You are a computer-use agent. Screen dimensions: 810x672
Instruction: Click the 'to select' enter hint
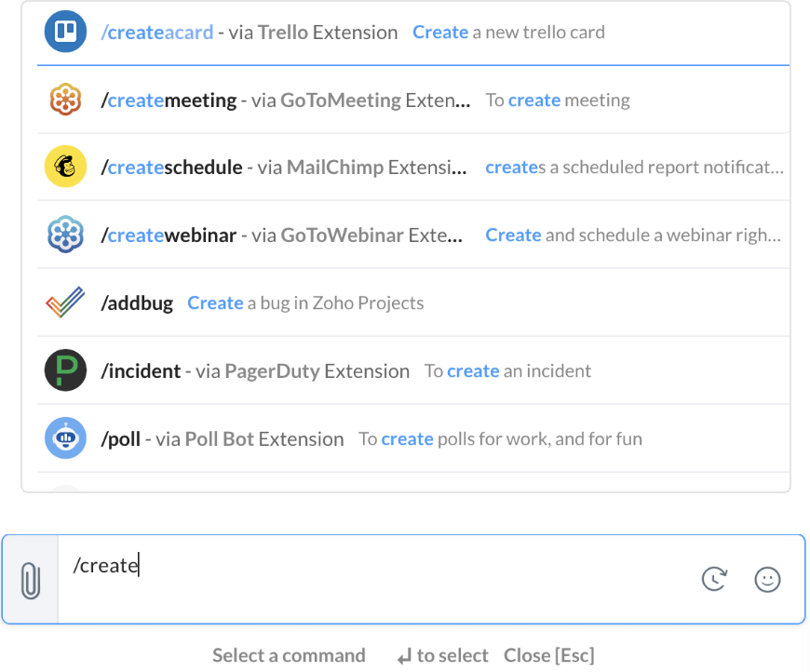(442, 655)
